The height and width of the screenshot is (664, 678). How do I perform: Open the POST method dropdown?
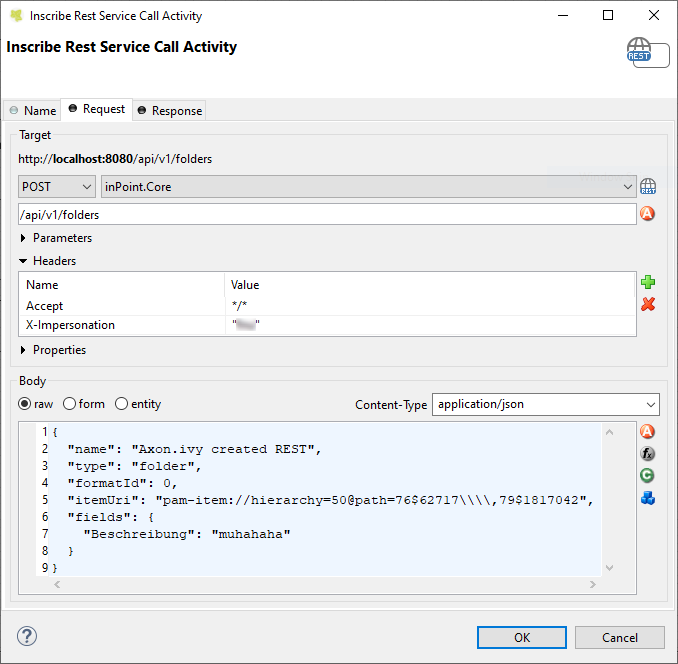(x=57, y=187)
